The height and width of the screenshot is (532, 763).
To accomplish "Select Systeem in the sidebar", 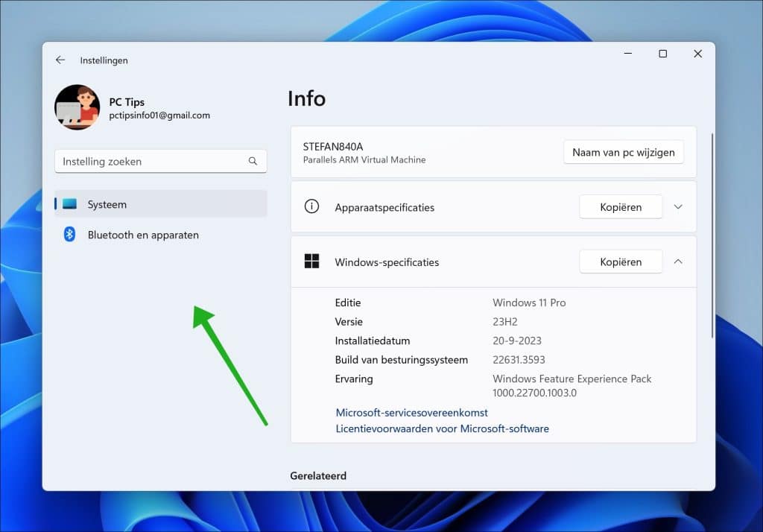I will (x=161, y=204).
